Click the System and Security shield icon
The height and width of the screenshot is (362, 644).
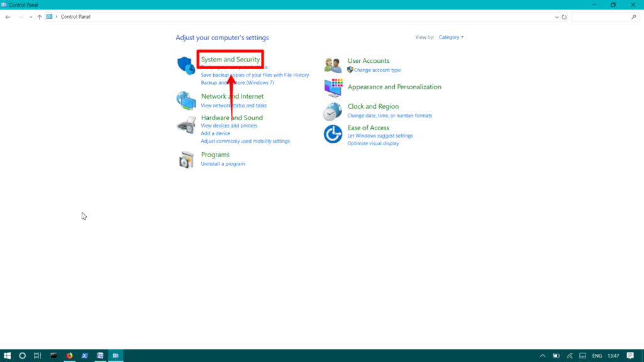pos(186,65)
